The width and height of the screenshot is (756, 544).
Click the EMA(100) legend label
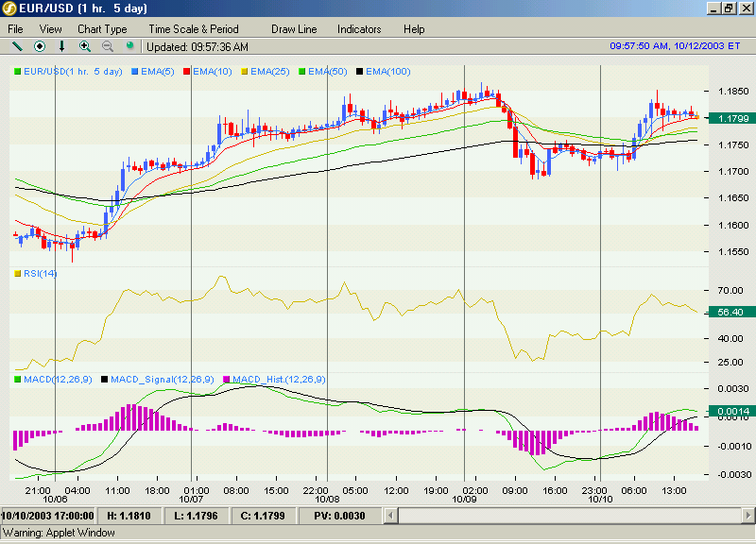pyautogui.click(x=388, y=72)
